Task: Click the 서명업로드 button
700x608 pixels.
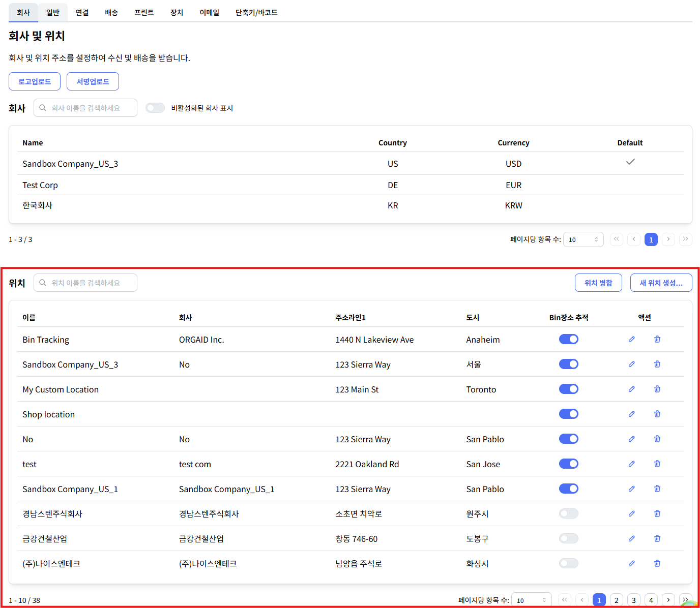Action: [x=93, y=81]
